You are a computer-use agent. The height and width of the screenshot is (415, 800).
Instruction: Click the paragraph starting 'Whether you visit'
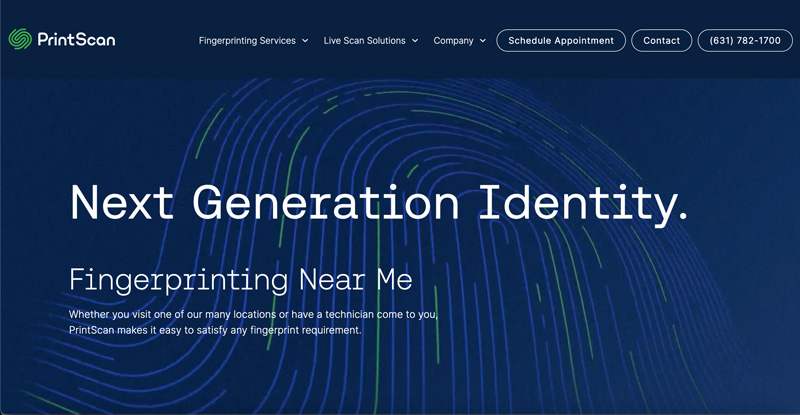(253, 322)
